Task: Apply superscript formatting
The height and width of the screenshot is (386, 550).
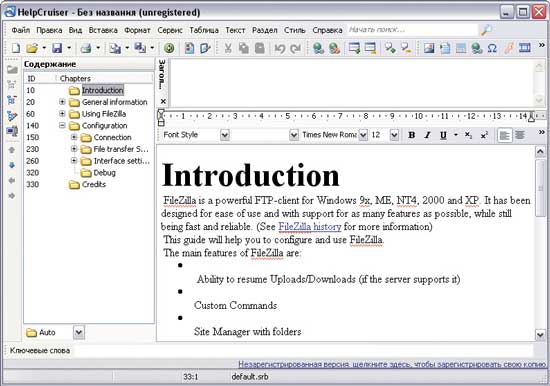Action: [484, 135]
